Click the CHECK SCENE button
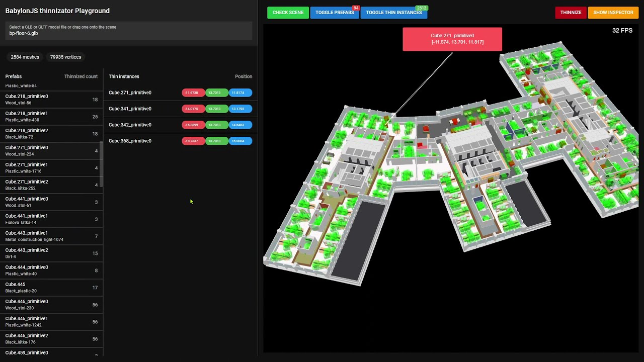The width and height of the screenshot is (644, 362). (288, 13)
